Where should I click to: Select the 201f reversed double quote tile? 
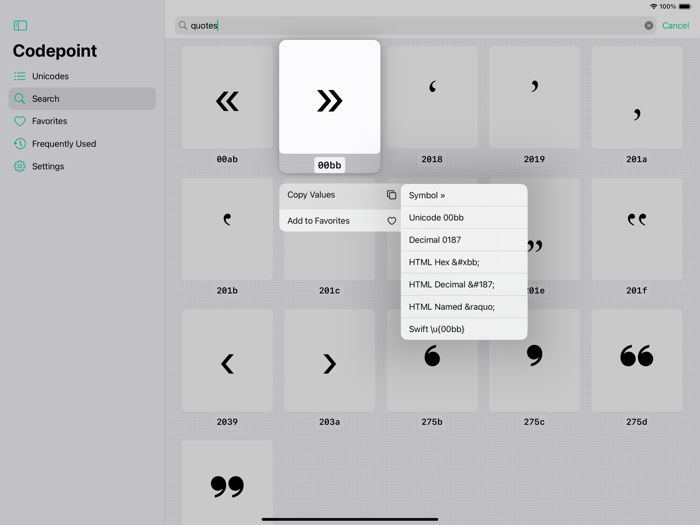[637, 229]
